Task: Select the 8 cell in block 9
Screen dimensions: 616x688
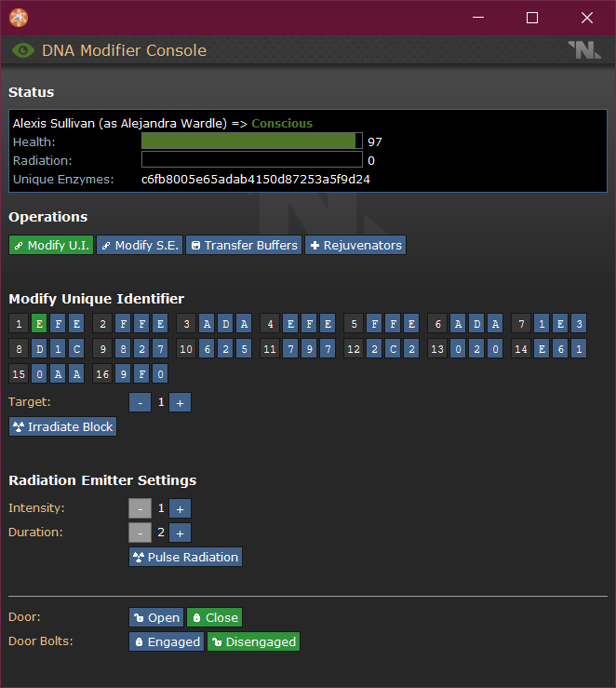Action: [123, 349]
